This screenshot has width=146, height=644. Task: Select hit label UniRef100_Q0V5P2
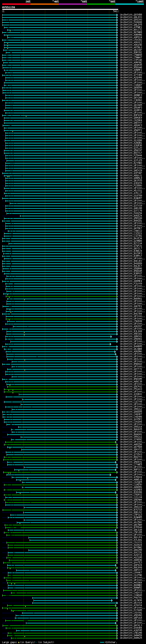[131, 419]
